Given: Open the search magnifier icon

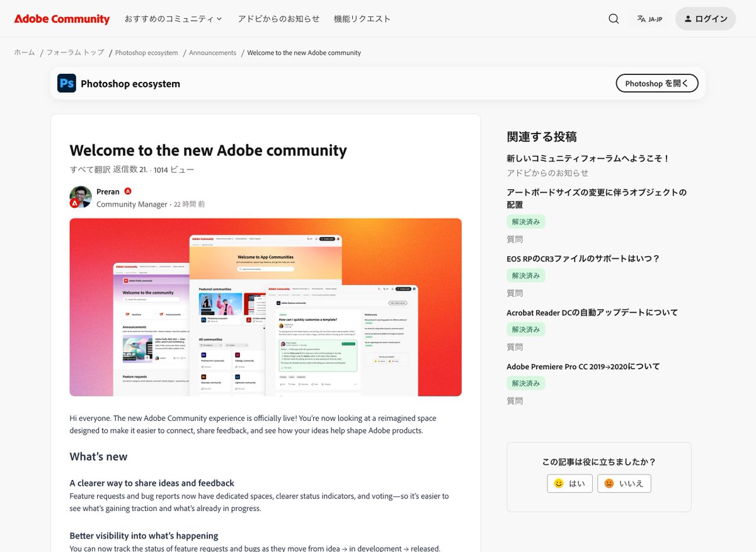Looking at the screenshot, I should click(x=614, y=19).
